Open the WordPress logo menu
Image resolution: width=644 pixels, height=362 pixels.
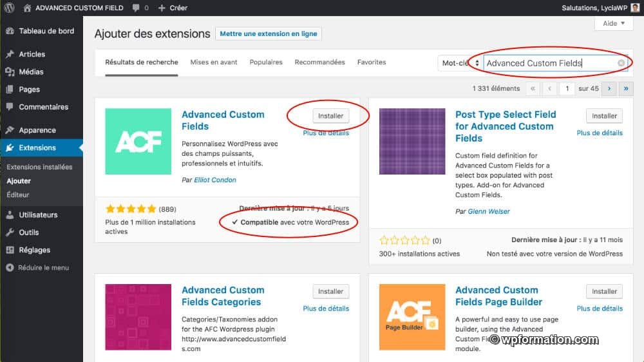click(9, 8)
